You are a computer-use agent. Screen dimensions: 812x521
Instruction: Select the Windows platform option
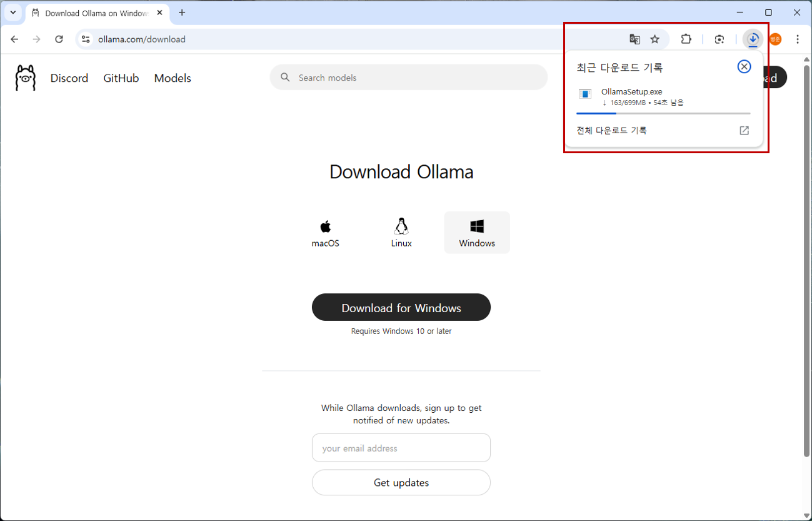pos(477,233)
